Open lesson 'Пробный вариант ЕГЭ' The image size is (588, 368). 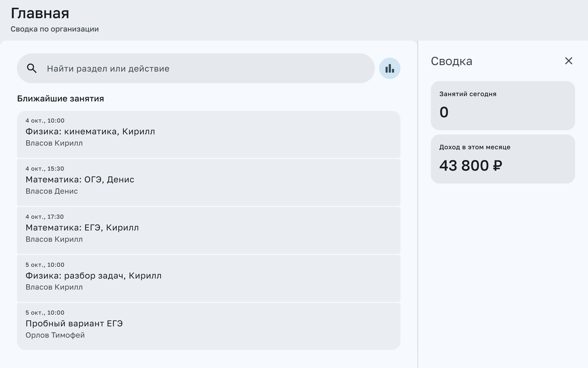pos(209,326)
